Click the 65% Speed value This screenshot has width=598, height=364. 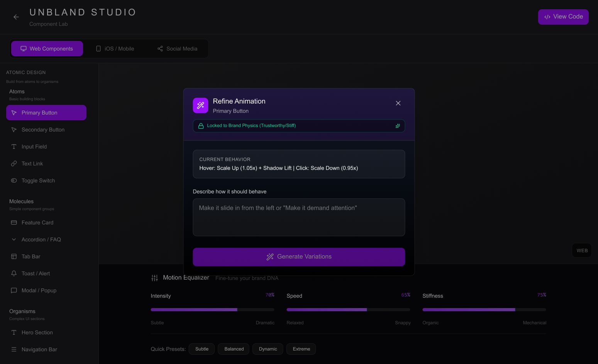point(406,295)
